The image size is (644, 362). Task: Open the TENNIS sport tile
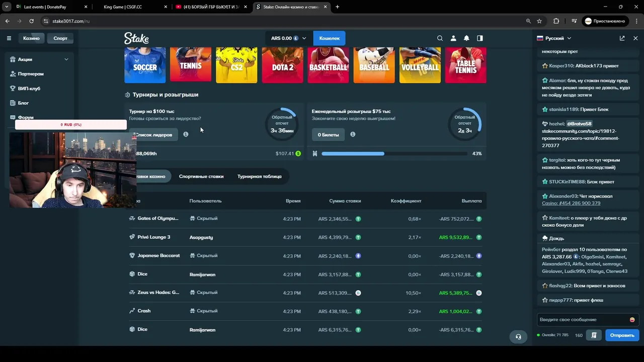tap(191, 65)
